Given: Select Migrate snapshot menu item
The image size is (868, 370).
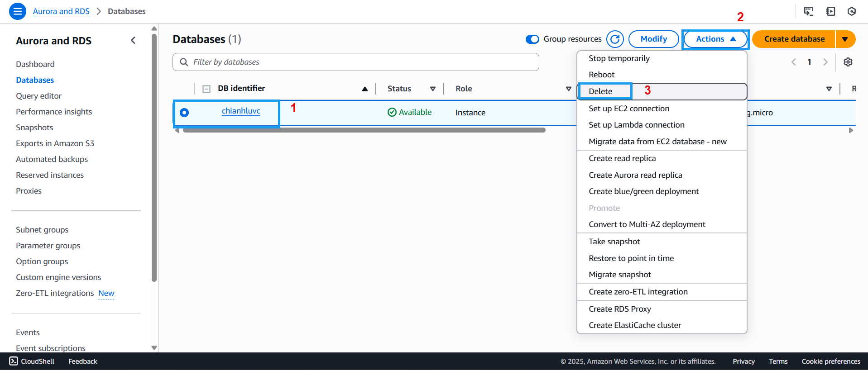Looking at the screenshot, I should click(662, 275).
